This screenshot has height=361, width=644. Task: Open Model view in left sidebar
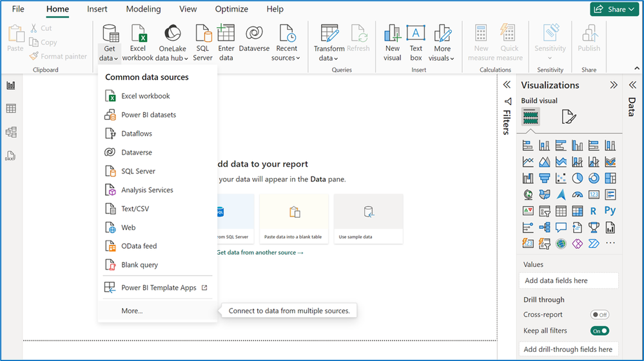click(x=11, y=132)
